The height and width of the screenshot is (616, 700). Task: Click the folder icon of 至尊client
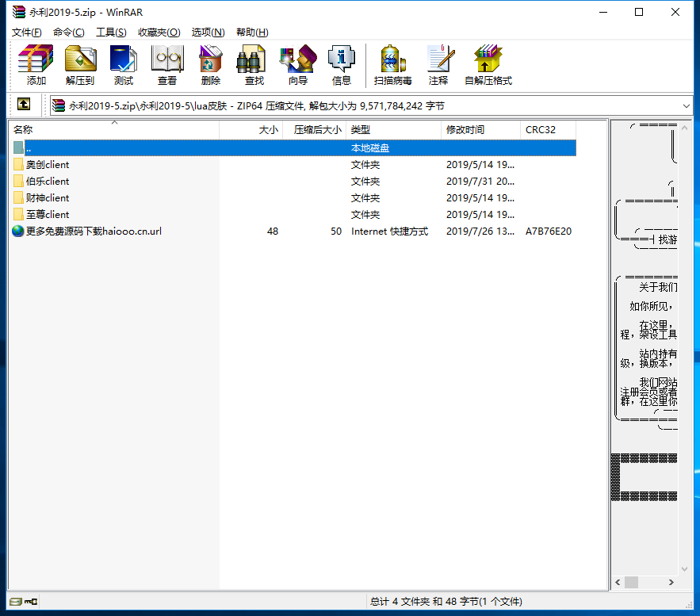tap(18, 215)
